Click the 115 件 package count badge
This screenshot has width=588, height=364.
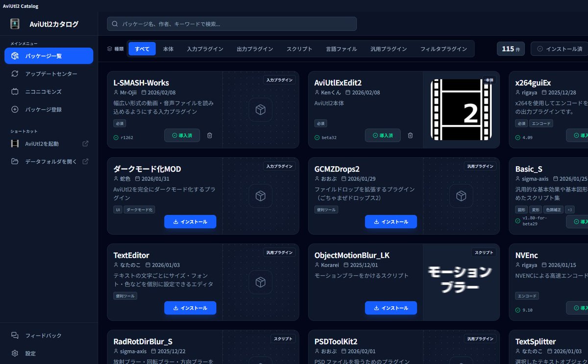pos(512,49)
